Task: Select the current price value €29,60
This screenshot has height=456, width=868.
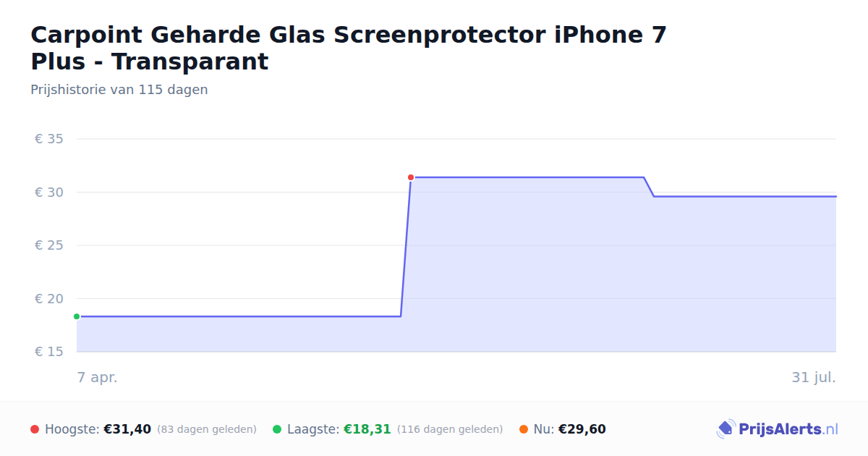Action: [x=582, y=429]
